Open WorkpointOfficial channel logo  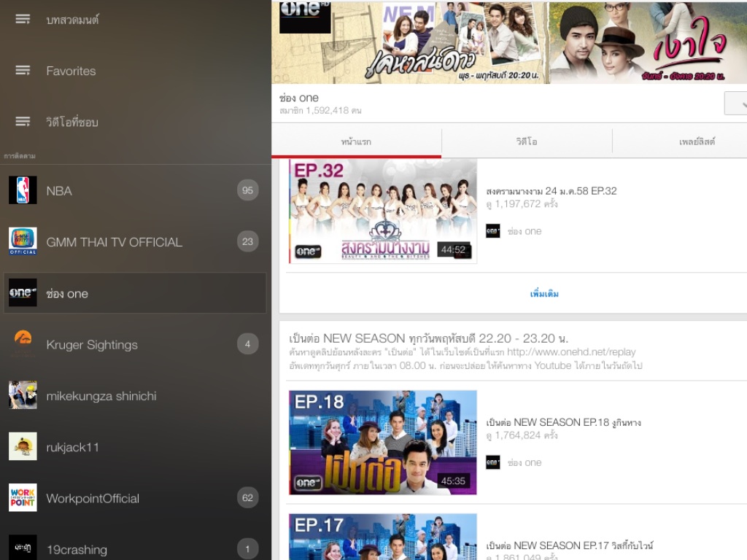pyautogui.click(x=23, y=497)
